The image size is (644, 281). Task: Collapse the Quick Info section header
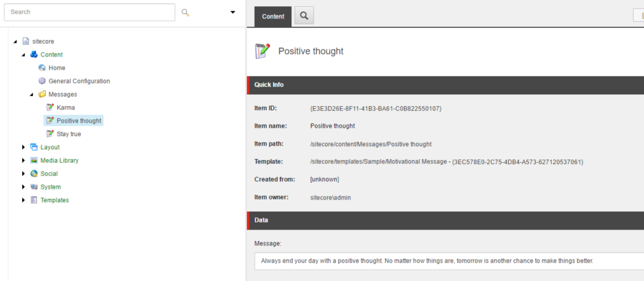click(x=445, y=85)
